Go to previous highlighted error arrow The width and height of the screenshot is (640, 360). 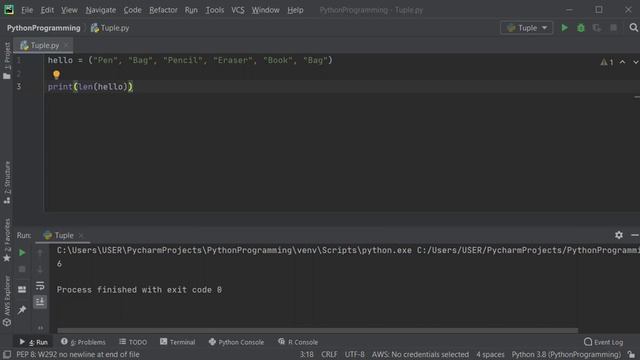point(622,62)
